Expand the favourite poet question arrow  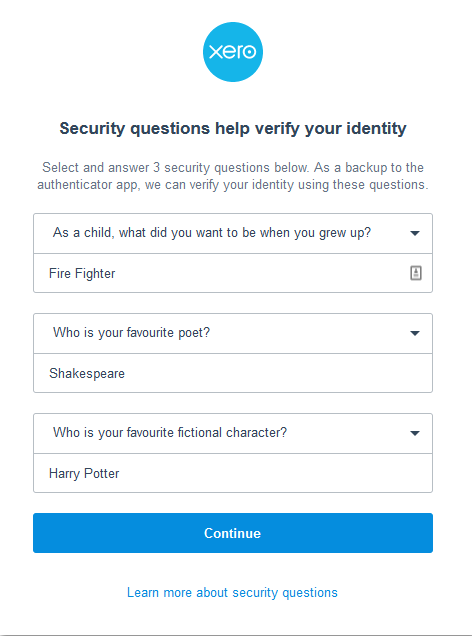pos(414,333)
